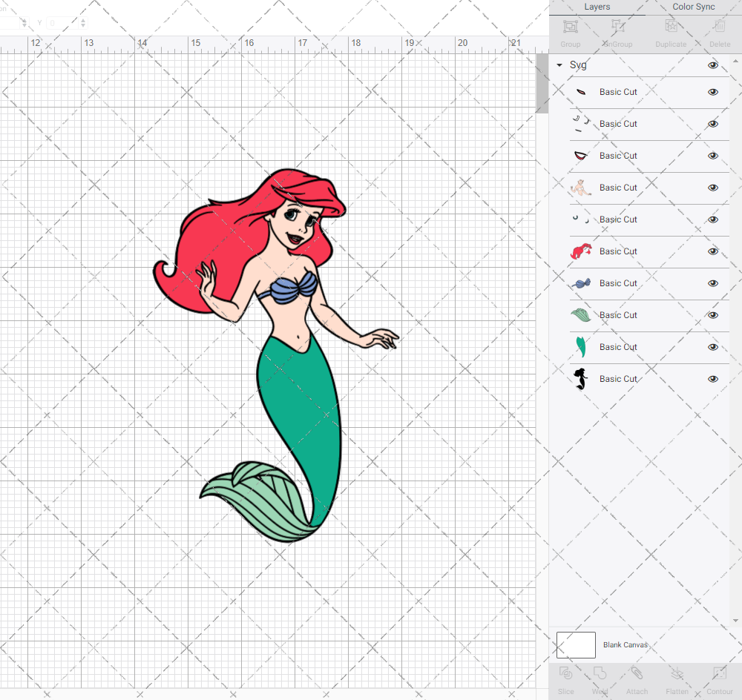Toggle visibility of black silhouette layer
This screenshot has width=742, height=700.
coord(712,379)
